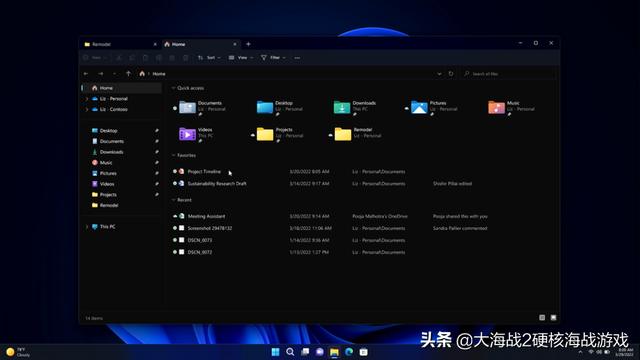Select Home in the navigation pane
This screenshot has width=640, height=360.
tap(122, 88)
